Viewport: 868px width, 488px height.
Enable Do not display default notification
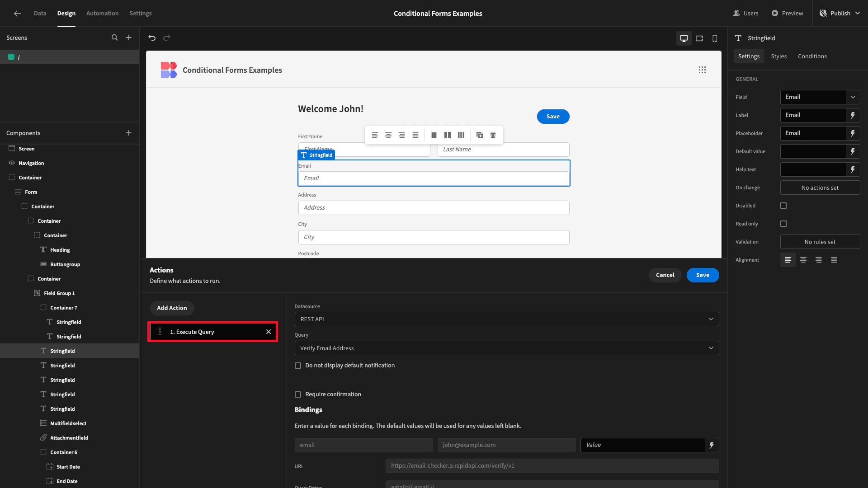298,366
